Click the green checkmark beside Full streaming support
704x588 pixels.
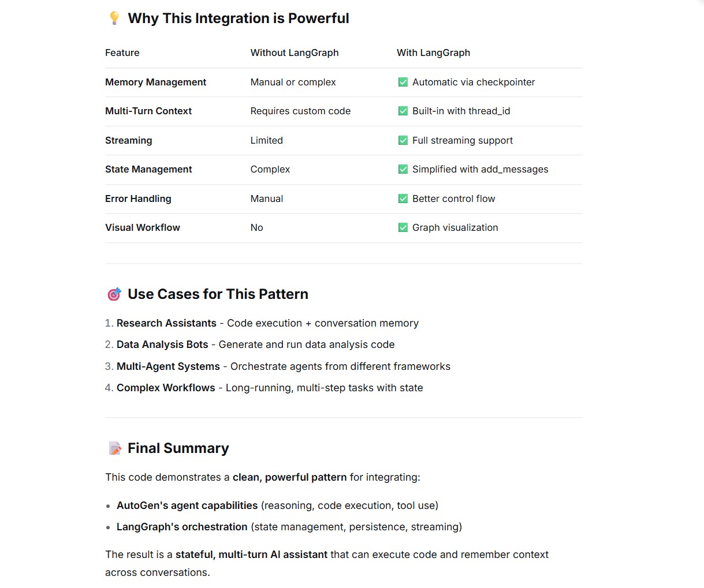point(403,140)
